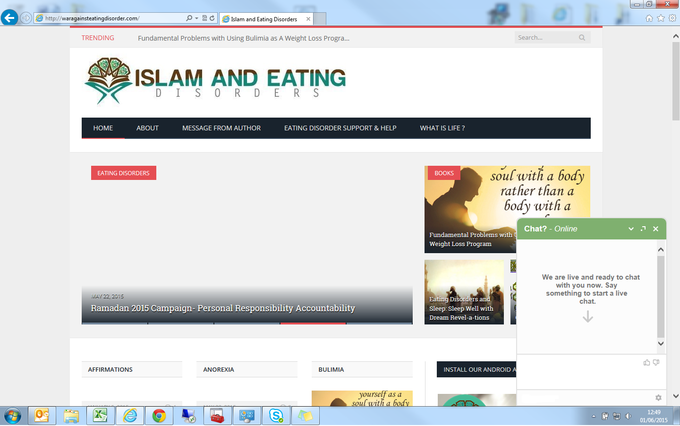The height and width of the screenshot is (426, 680).
Task: Open the Bulimia section article thumbnail
Action: (362, 398)
